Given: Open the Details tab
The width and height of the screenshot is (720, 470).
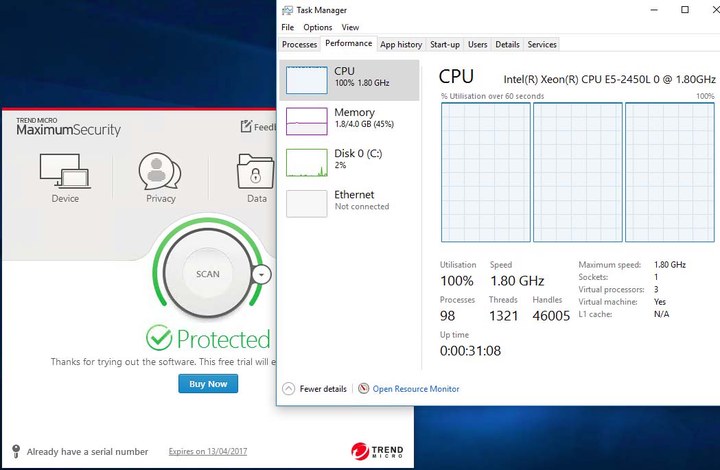Looking at the screenshot, I should 507,45.
